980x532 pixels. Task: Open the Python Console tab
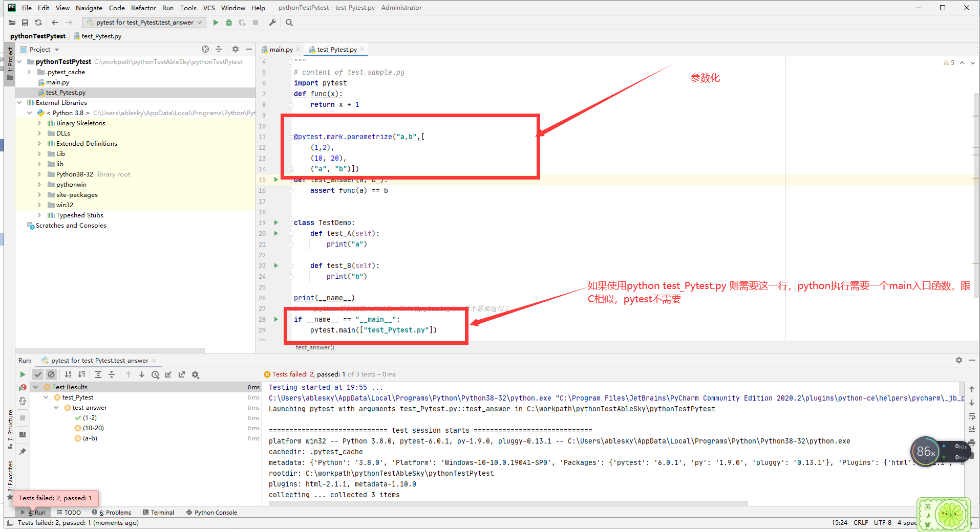point(211,512)
